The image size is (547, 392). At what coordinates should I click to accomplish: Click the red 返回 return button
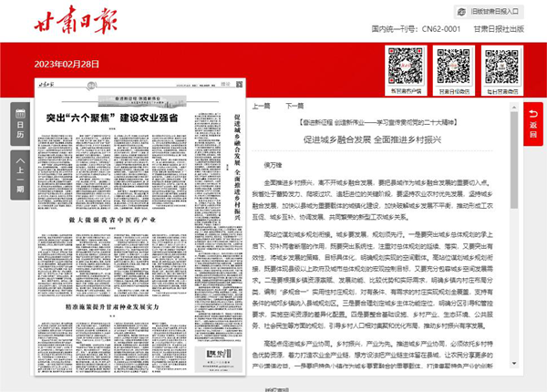(x=533, y=124)
